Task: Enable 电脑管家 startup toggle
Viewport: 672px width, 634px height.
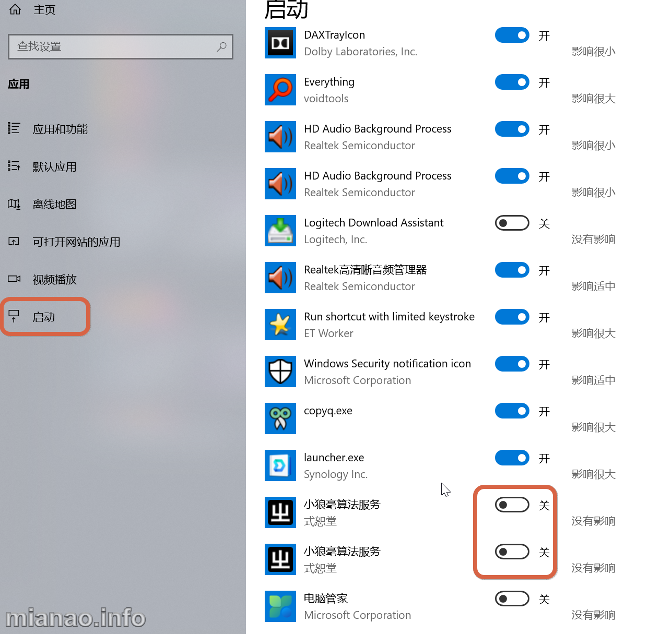Action: coord(512,599)
